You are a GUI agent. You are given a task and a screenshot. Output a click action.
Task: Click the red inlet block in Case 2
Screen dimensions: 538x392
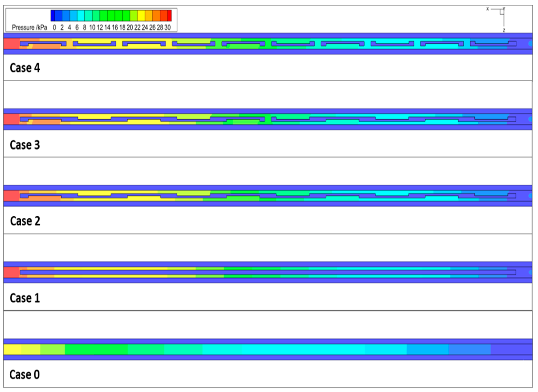click(11, 196)
